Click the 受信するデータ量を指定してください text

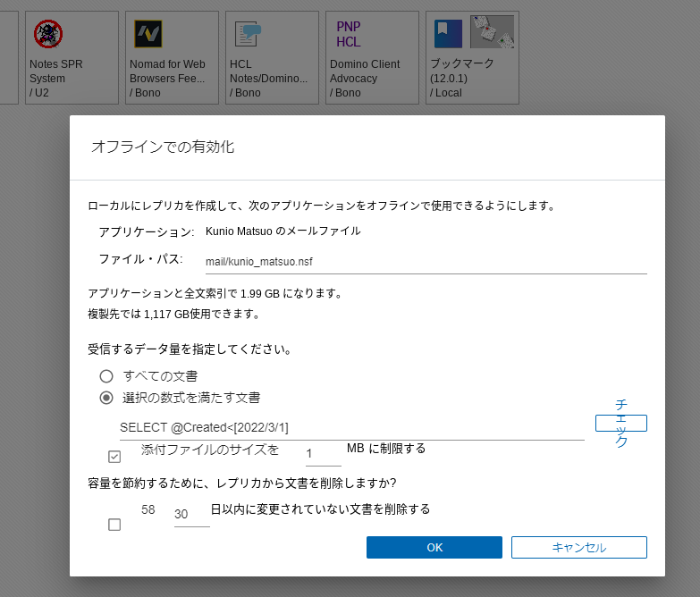(x=190, y=349)
